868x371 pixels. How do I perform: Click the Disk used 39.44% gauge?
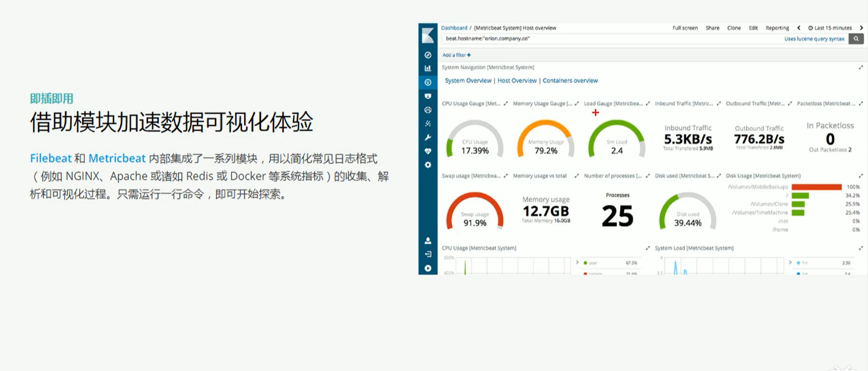[687, 211]
